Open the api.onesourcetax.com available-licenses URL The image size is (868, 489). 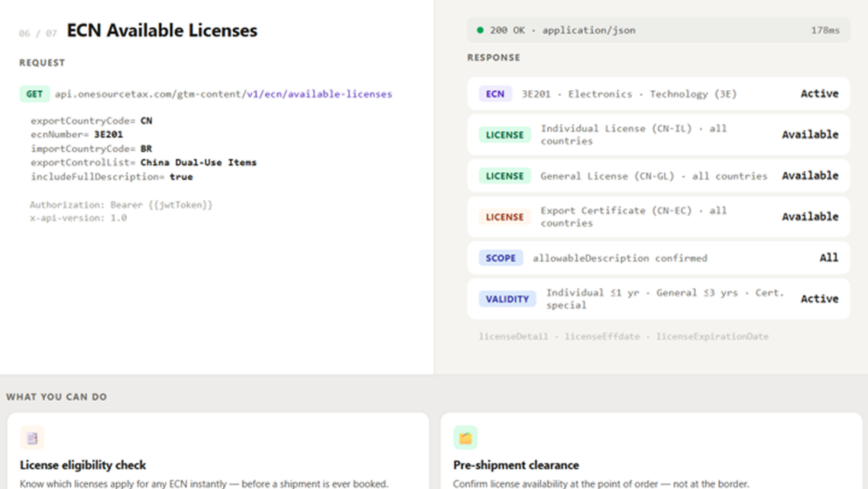[223, 94]
